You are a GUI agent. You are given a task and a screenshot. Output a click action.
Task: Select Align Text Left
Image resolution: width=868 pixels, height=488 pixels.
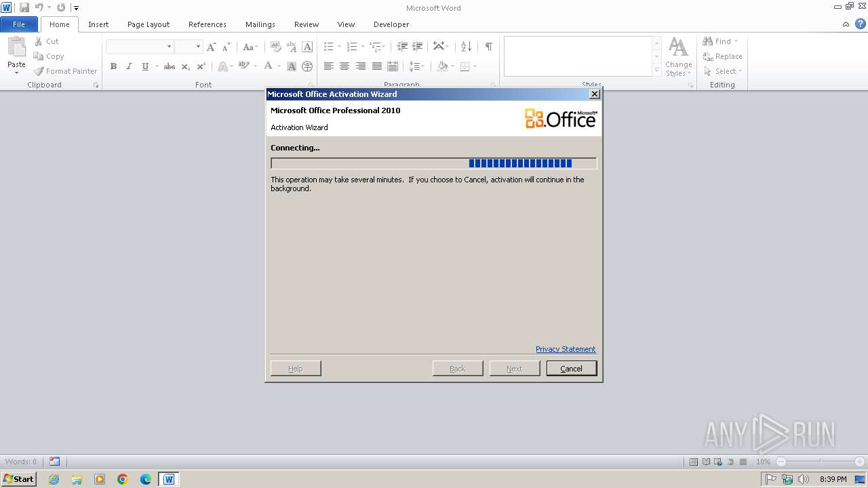(x=329, y=66)
